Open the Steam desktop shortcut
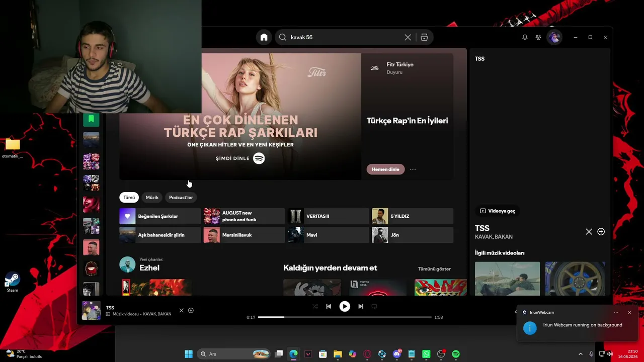The image size is (644, 362). pos(12,283)
